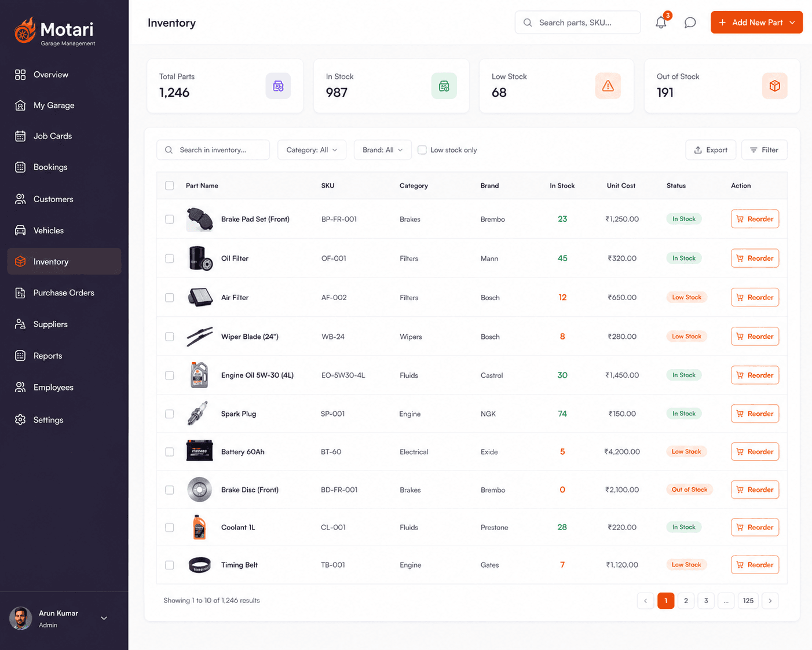This screenshot has width=812, height=650.
Task: Select the Oil Filter row checkbox
Action: point(169,258)
